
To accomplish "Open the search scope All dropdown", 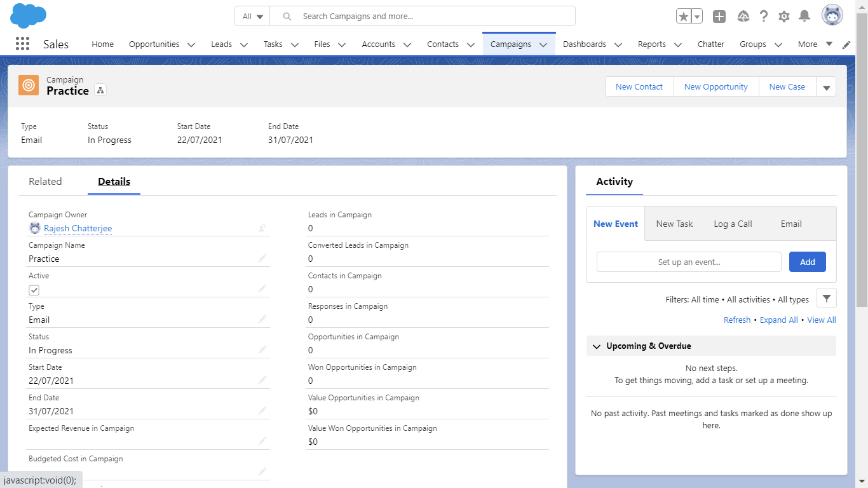I will point(252,17).
